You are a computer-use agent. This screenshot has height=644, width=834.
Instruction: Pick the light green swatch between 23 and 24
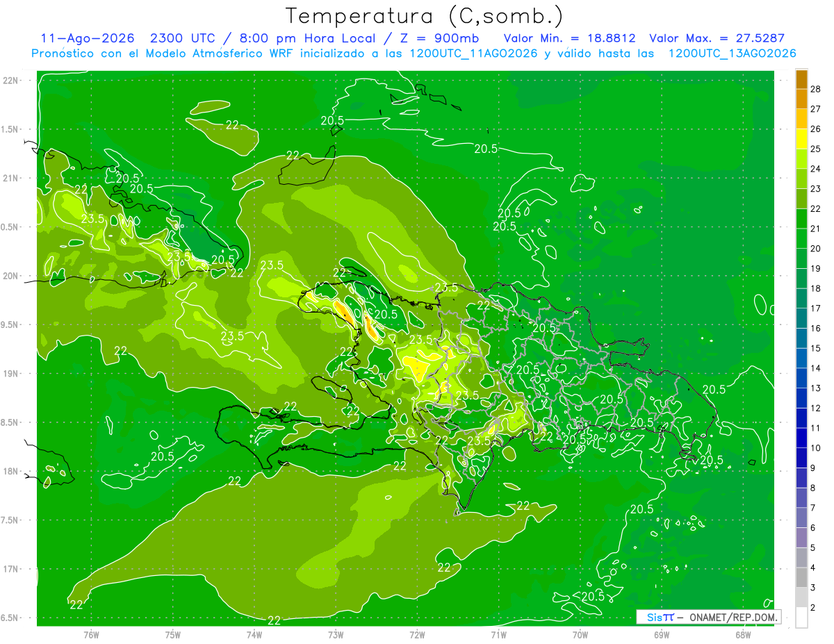801,179
